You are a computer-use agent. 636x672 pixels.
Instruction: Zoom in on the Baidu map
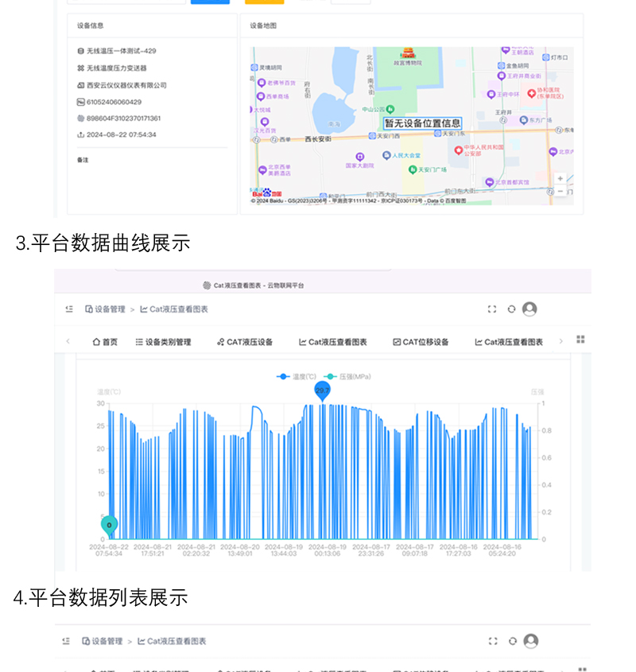[x=560, y=179]
